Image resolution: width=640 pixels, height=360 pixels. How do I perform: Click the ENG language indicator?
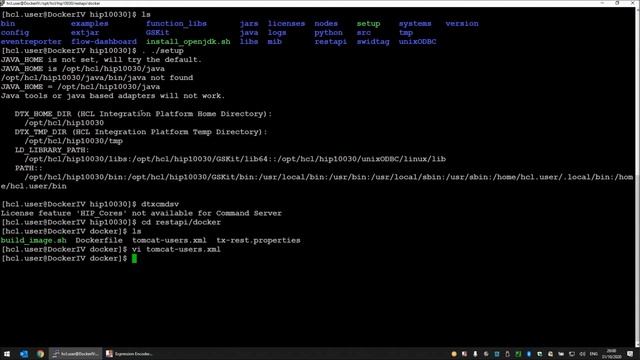click(x=594, y=354)
